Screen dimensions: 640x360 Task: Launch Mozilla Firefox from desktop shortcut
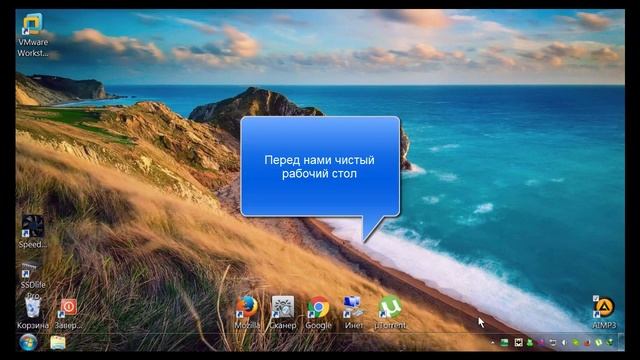(x=247, y=313)
